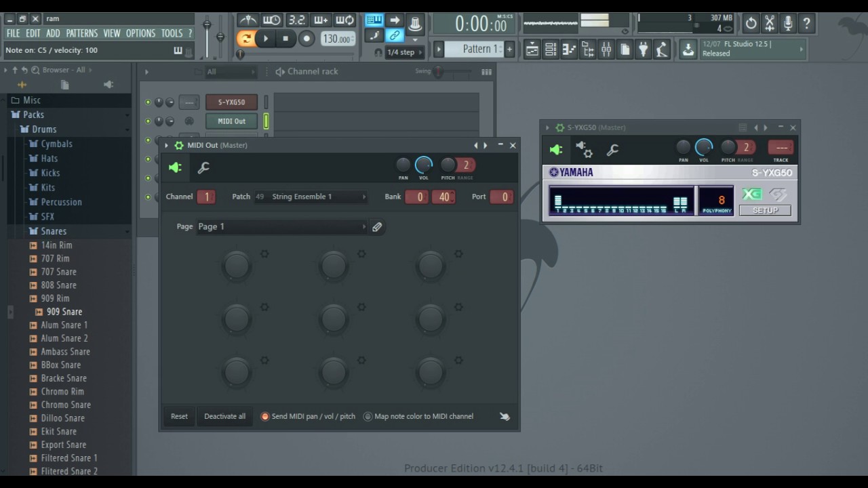Click the channel rack grid view icon

pos(486,72)
